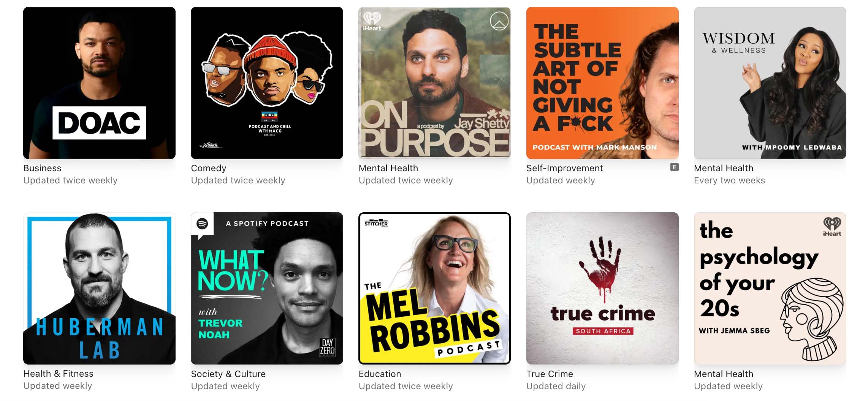Select the On Purpose Jay Shetty cover
Image resolution: width=868 pixels, height=401 pixels.
pos(434,83)
